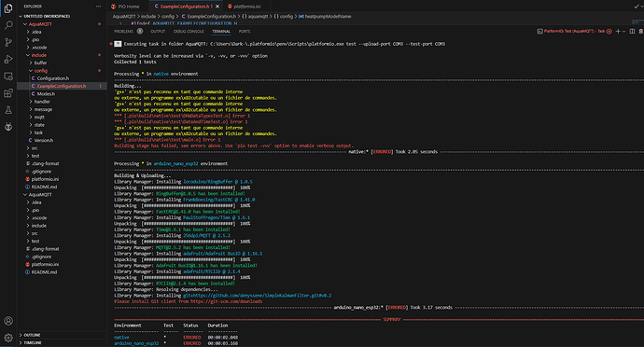Screen dimensions: 644x347
Task: Click the include breadcrumb segment
Action: coord(148,17)
